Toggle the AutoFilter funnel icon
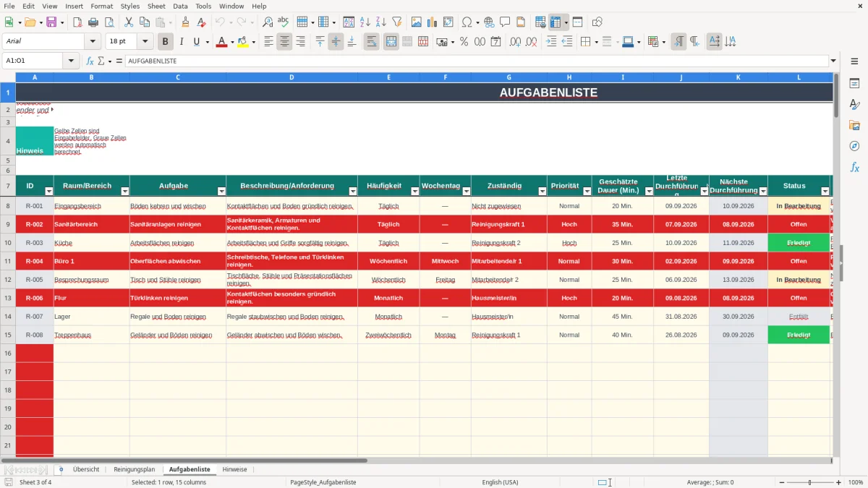The image size is (868, 488). (396, 22)
